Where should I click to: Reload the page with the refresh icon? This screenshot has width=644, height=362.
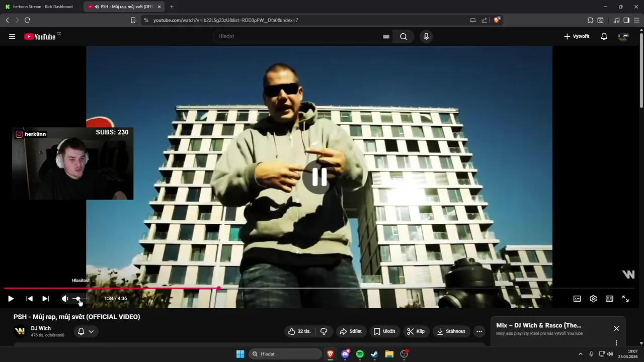point(27,20)
